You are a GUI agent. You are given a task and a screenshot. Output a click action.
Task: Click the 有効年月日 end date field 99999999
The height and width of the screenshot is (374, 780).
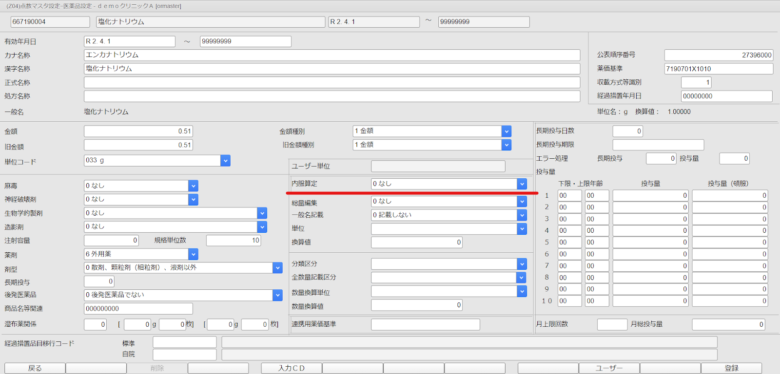click(246, 41)
